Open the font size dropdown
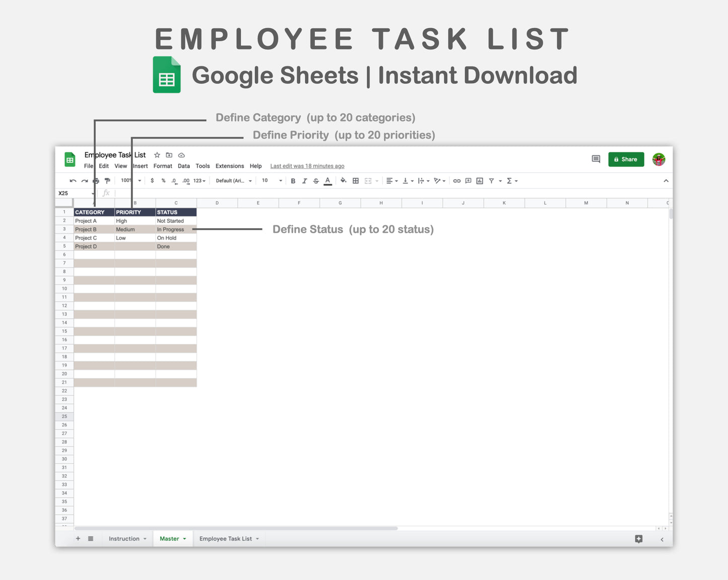 (271, 180)
